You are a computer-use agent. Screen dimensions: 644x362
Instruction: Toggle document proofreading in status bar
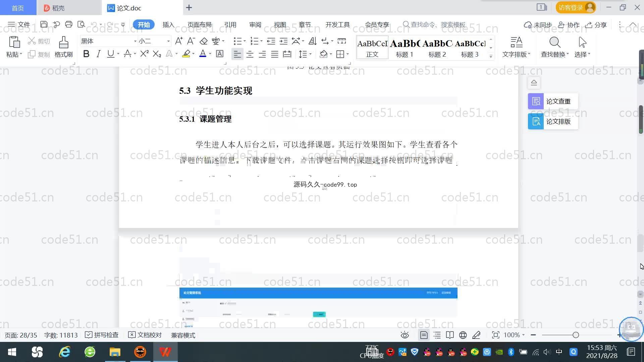coord(145,335)
